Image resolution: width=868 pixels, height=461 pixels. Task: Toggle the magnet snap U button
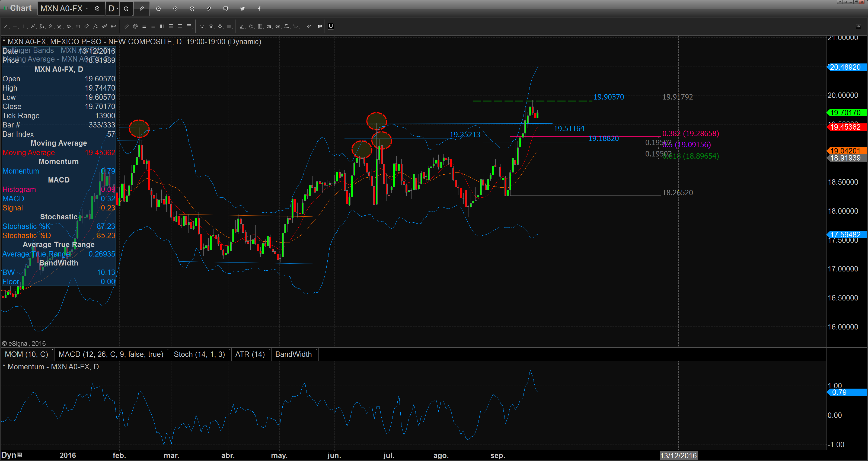(331, 26)
